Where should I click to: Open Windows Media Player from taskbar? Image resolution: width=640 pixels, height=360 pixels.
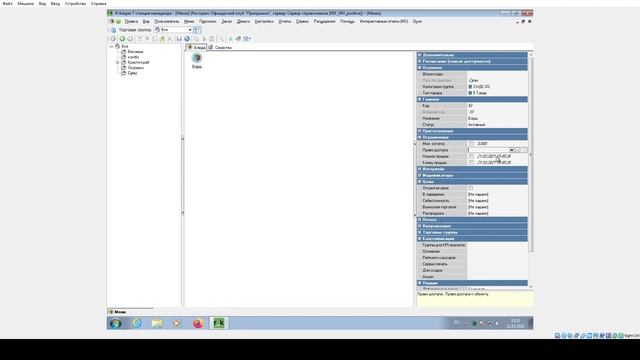[177, 323]
